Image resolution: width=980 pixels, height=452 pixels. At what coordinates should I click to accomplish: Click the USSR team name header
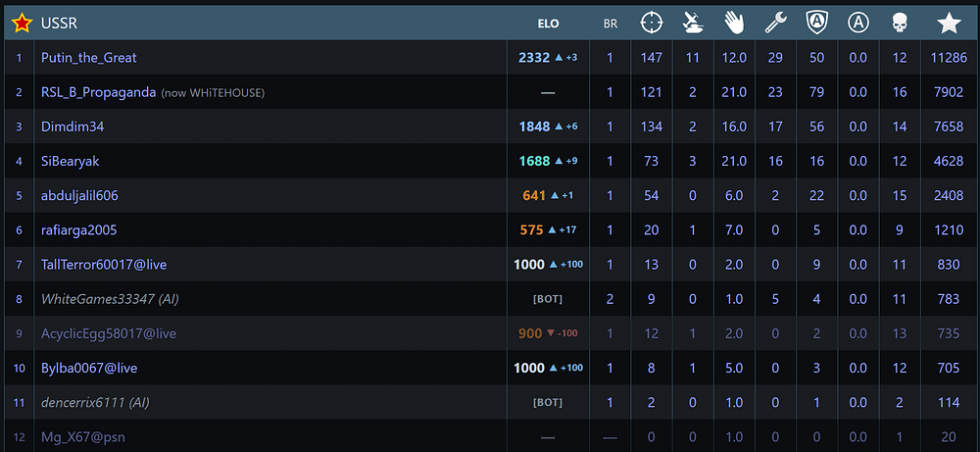click(x=59, y=24)
